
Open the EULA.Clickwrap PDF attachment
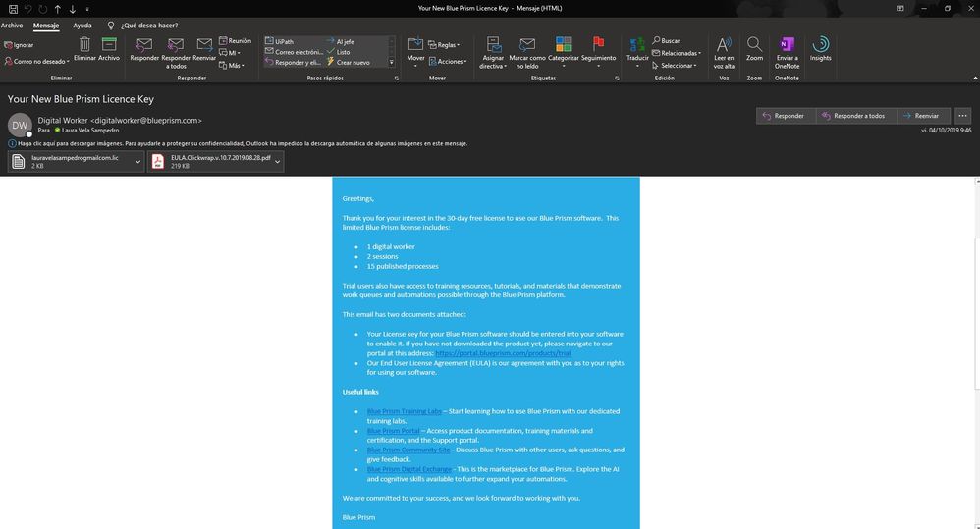click(x=210, y=161)
